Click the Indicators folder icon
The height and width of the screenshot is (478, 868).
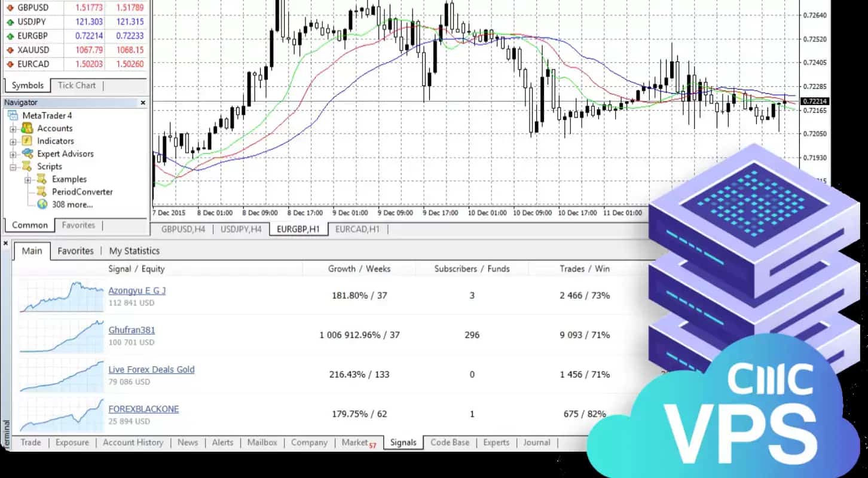coord(27,141)
